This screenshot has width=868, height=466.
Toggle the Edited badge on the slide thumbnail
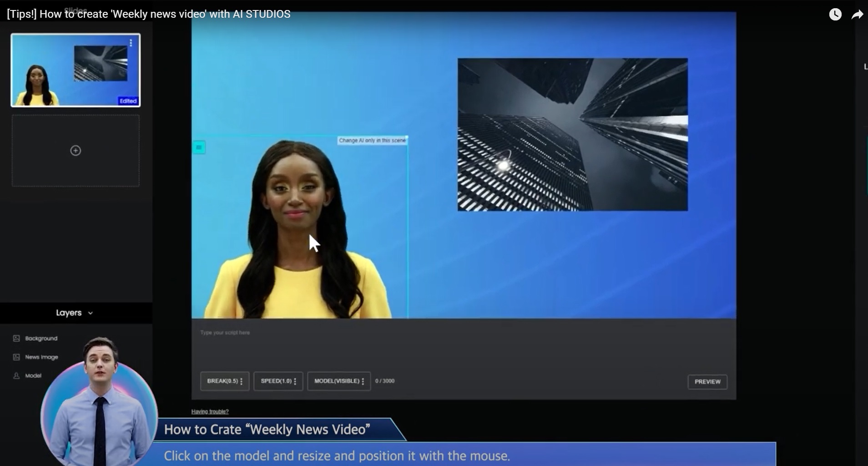tap(128, 101)
